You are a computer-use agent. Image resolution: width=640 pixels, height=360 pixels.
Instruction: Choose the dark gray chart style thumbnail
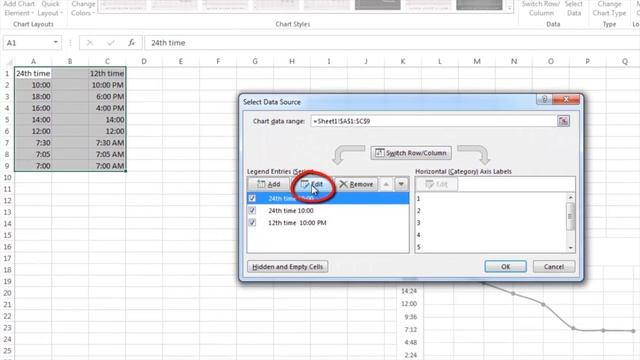click(378, 5)
